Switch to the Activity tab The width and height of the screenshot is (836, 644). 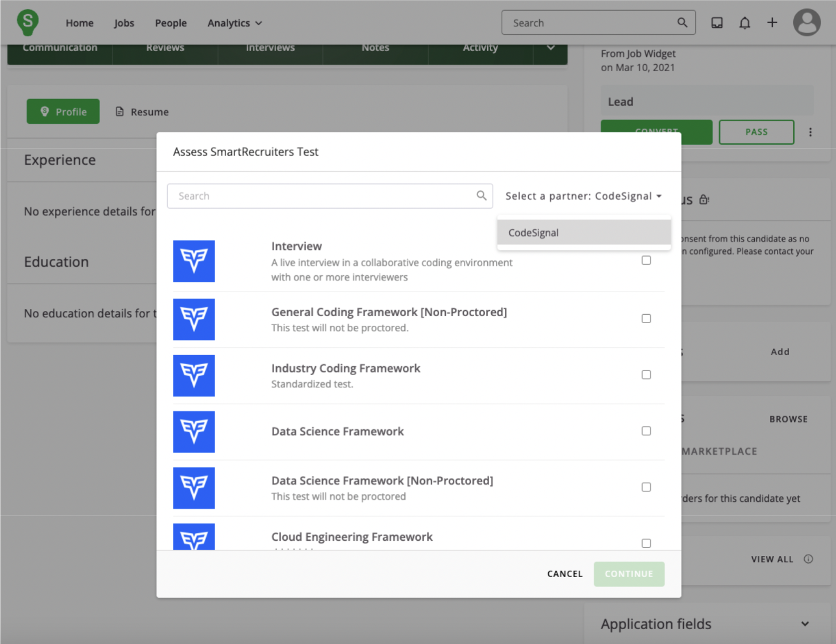[x=480, y=48]
